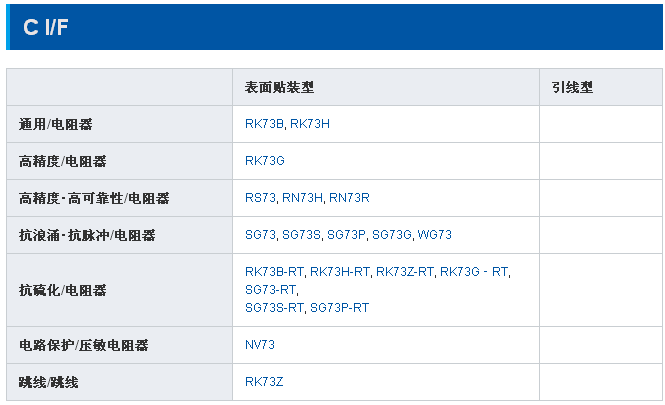Open the RN73R link
Viewport: 665px width, 405px height.
350,198
